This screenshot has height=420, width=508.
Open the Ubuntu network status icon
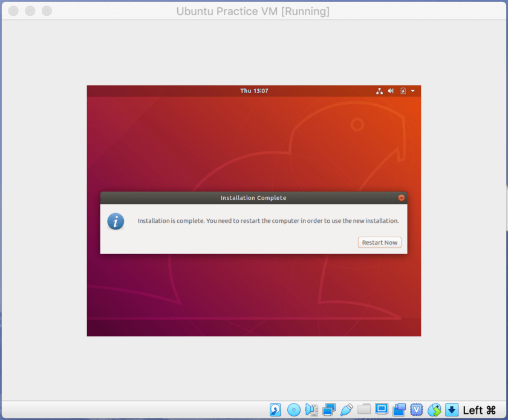tap(379, 91)
